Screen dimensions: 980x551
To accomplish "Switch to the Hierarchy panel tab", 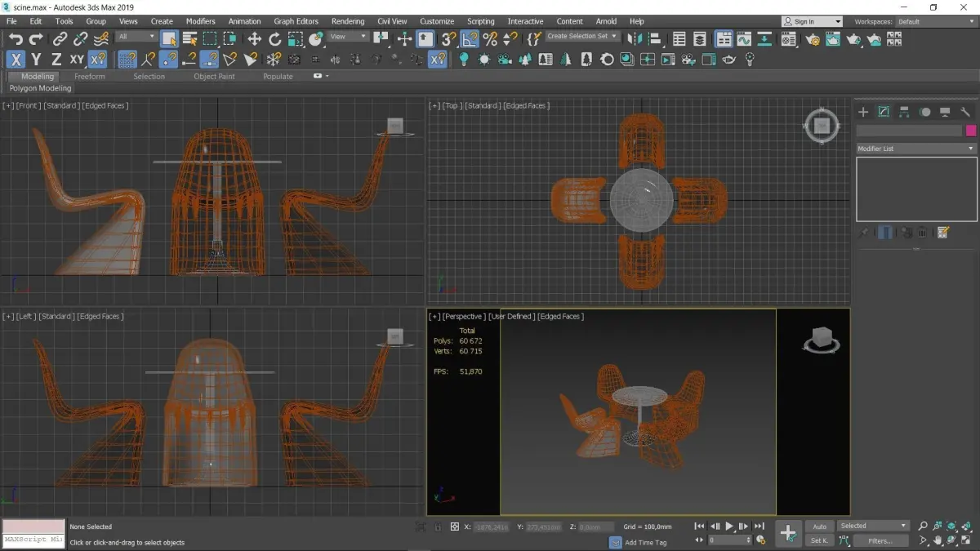I will (x=904, y=112).
